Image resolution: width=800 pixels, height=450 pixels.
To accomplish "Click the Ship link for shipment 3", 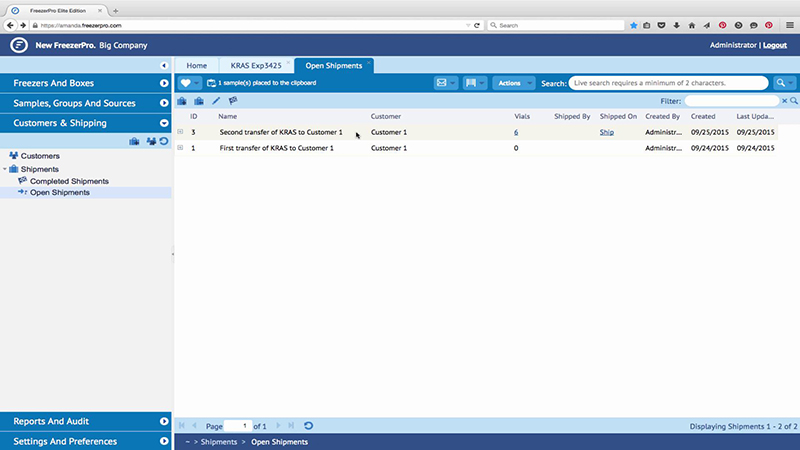I will pyautogui.click(x=607, y=132).
